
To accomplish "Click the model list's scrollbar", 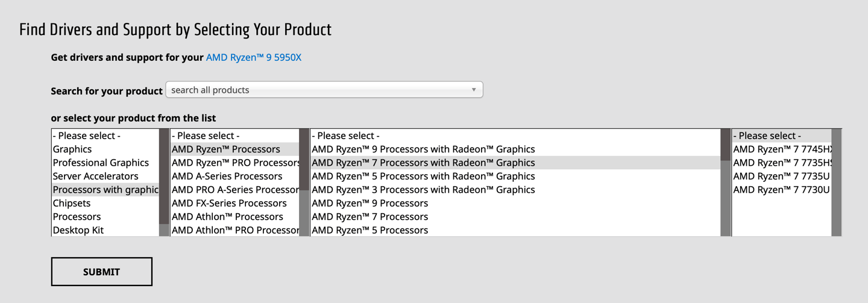I will [x=836, y=183].
